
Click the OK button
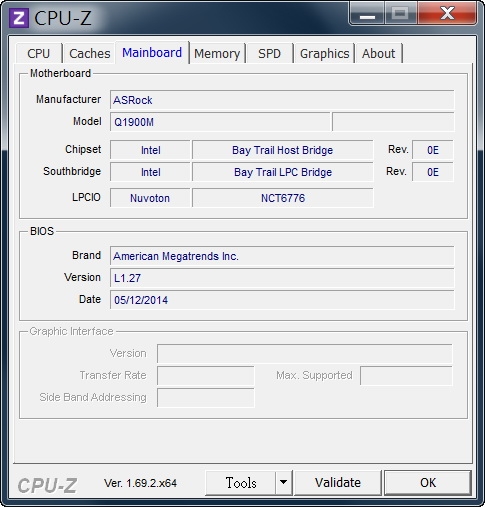pyautogui.click(x=428, y=483)
